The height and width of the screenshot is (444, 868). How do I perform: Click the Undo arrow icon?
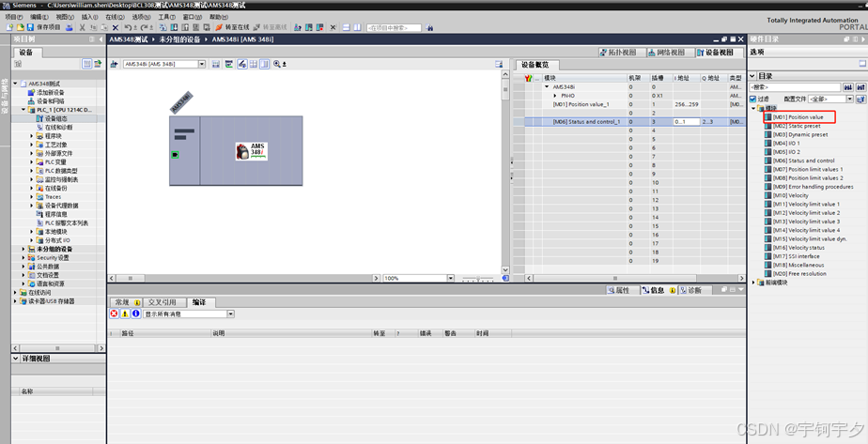[x=128, y=27]
